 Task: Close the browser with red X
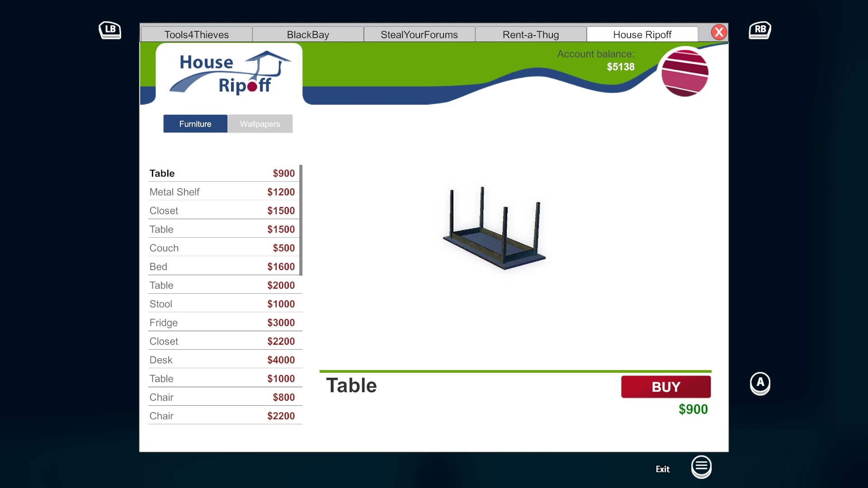pyautogui.click(x=719, y=33)
